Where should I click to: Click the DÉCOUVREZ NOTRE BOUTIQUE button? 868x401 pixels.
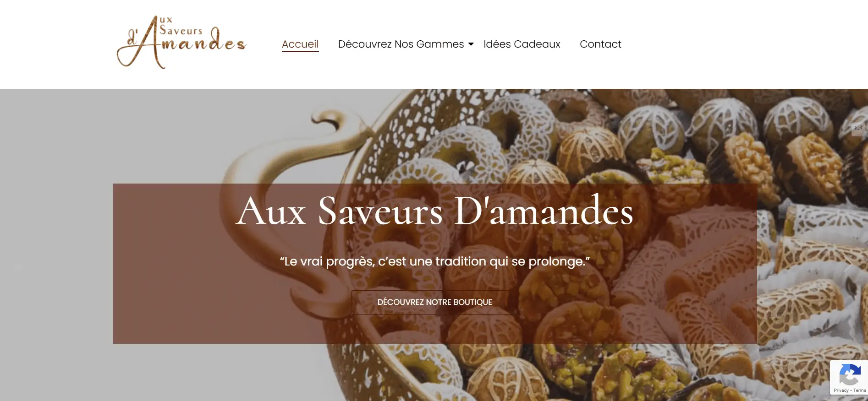pyautogui.click(x=434, y=302)
